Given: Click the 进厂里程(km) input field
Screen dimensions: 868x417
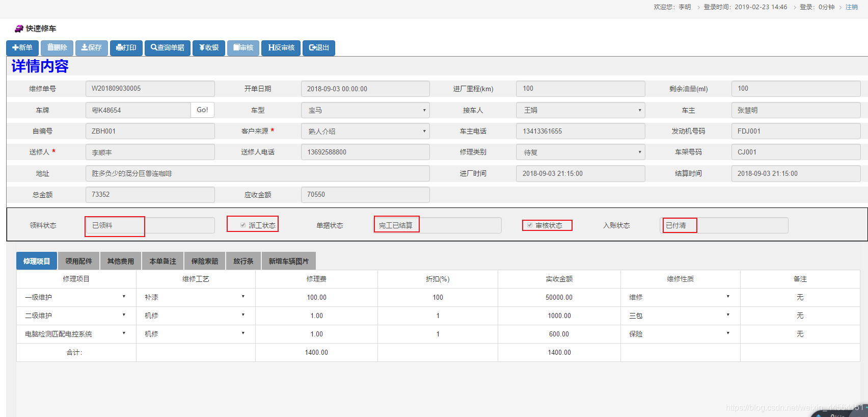Looking at the screenshot, I should coord(581,89).
